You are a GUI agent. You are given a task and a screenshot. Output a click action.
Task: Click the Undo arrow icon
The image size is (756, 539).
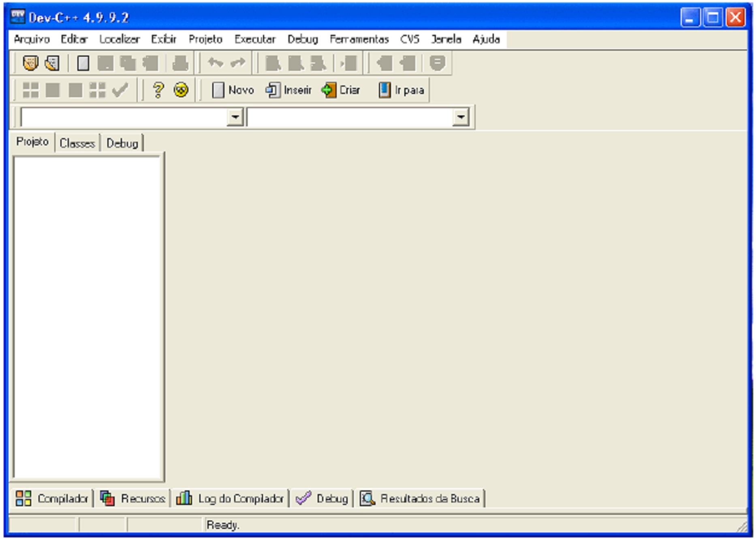tap(216, 63)
